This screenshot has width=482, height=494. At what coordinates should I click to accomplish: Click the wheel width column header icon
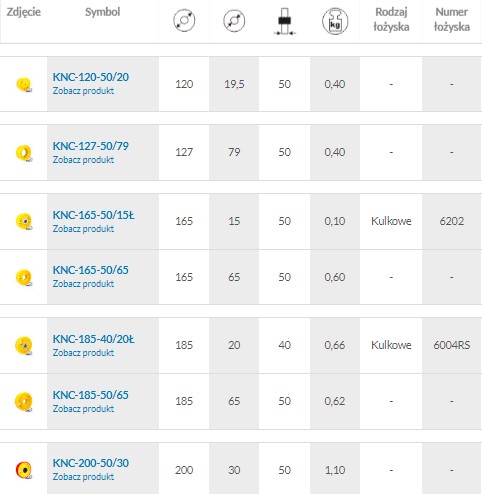(x=284, y=21)
